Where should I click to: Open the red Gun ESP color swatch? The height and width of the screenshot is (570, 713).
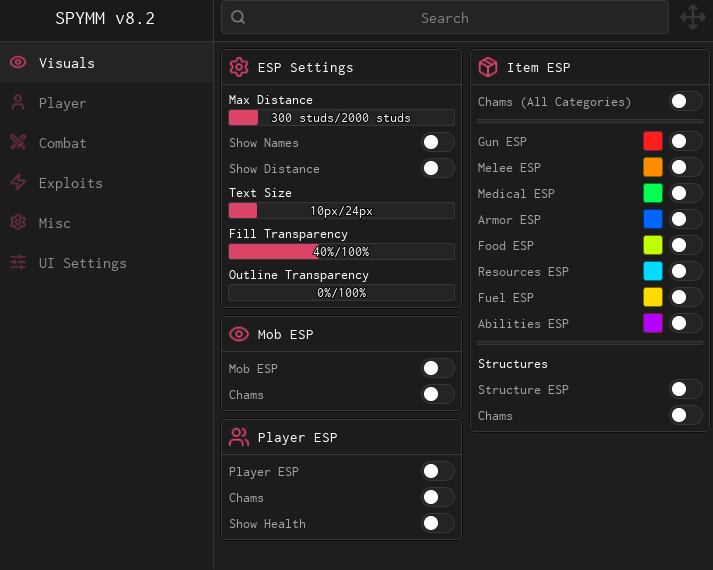653,141
